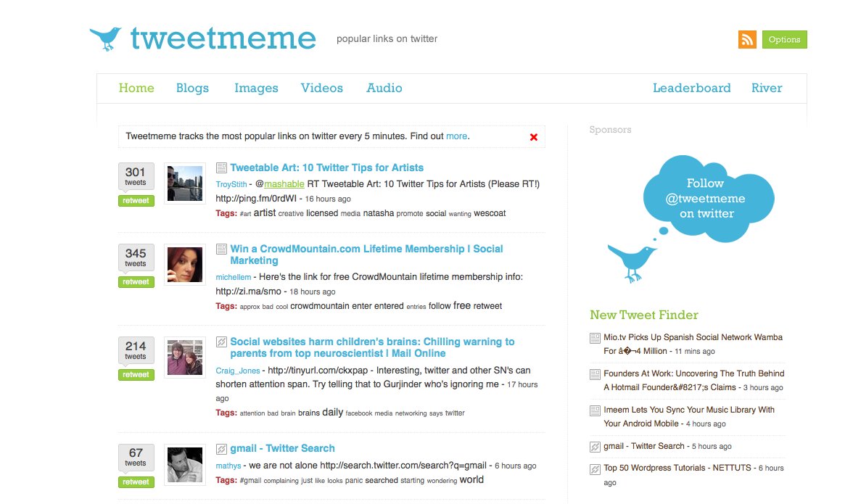This screenshot has width=853, height=504.
Task: Click the orange RSS feed icon
Action: [x=747, y=39]
